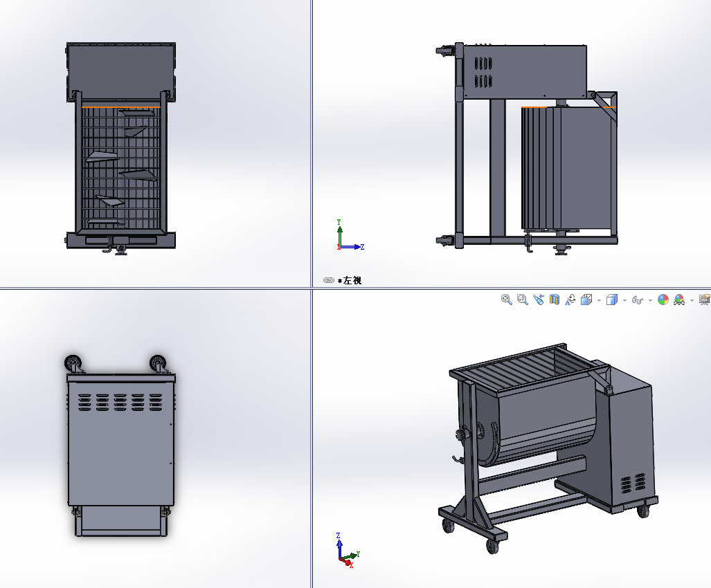711x588 pixels.
Task: Toggle the Section View tool
Action: [x=554, y=300]
